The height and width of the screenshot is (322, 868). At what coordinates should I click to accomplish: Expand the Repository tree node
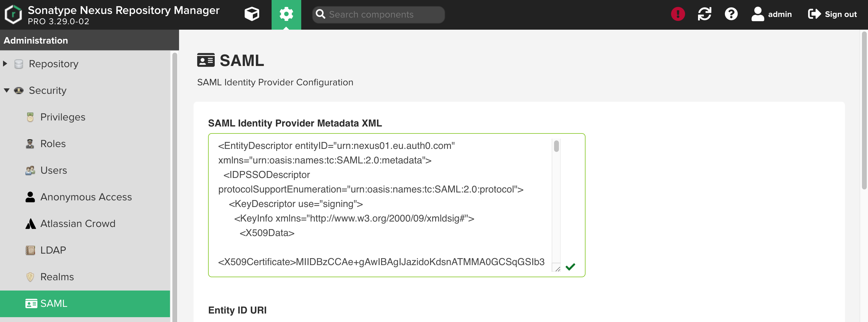5,64
